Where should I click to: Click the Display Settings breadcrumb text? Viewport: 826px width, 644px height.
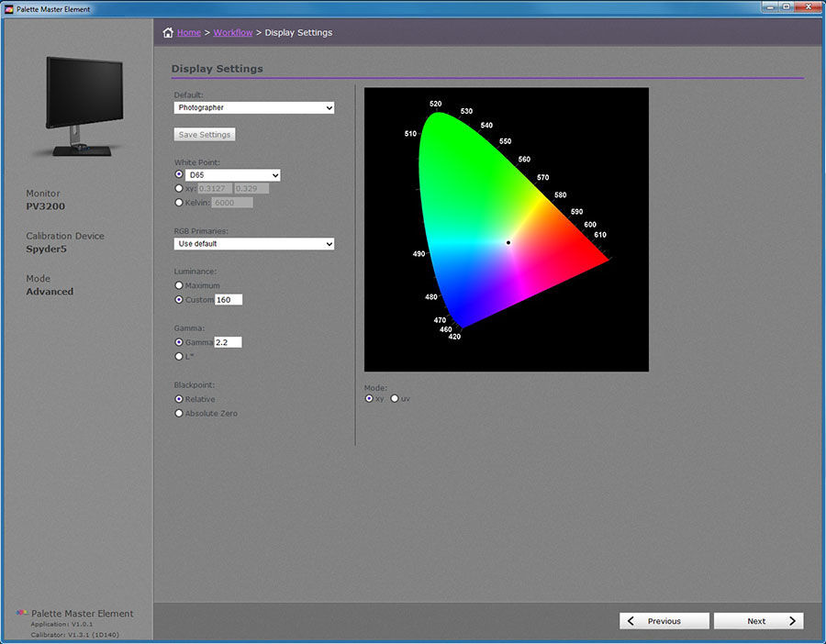tap(298, 33)
